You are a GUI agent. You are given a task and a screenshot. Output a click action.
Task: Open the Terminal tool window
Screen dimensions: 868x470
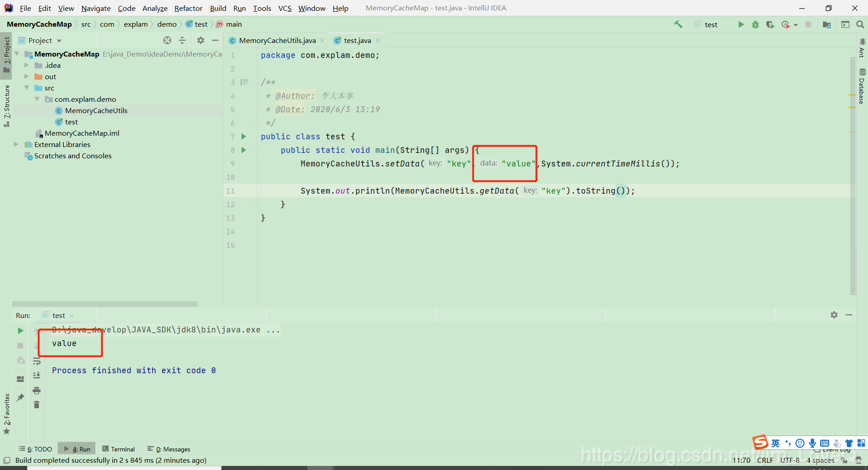pyautogui.click(x=118, y=449)
